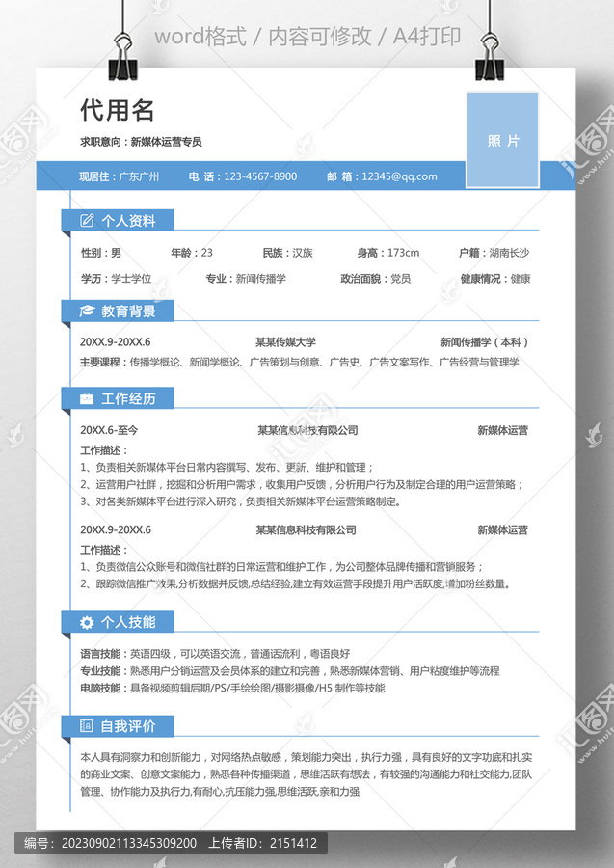The height and width of the screenshot is (868, 614).
Task: Click the left binder clip
Action: (x=122, y=57)
